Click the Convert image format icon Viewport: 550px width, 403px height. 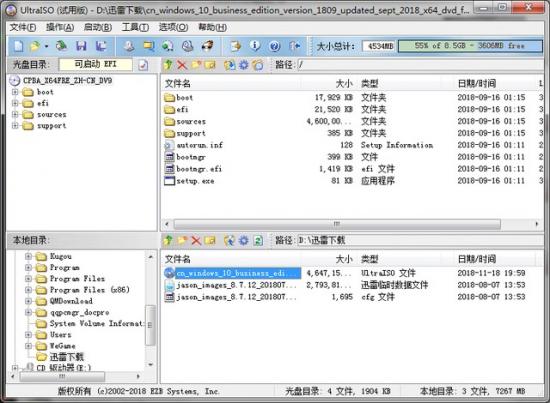click(168, 46)
